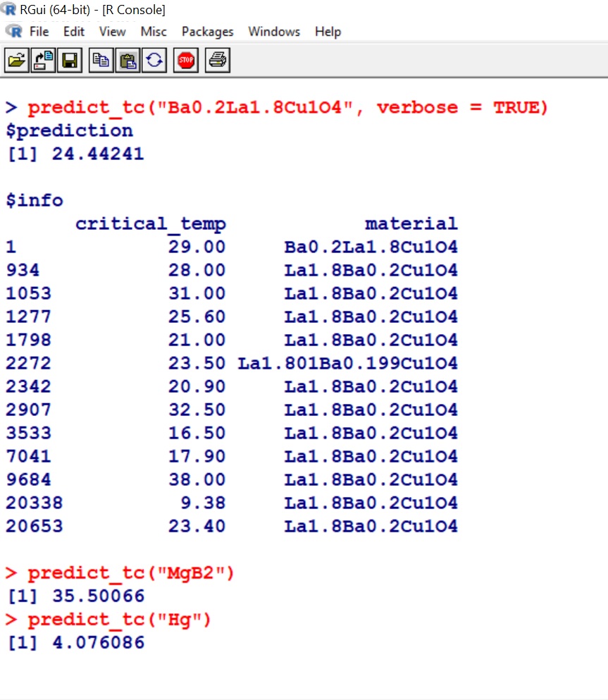The width and height of the screenshot is (608, 700).
Task: Click the MgB2 result 35.50066
Action: 98,596
